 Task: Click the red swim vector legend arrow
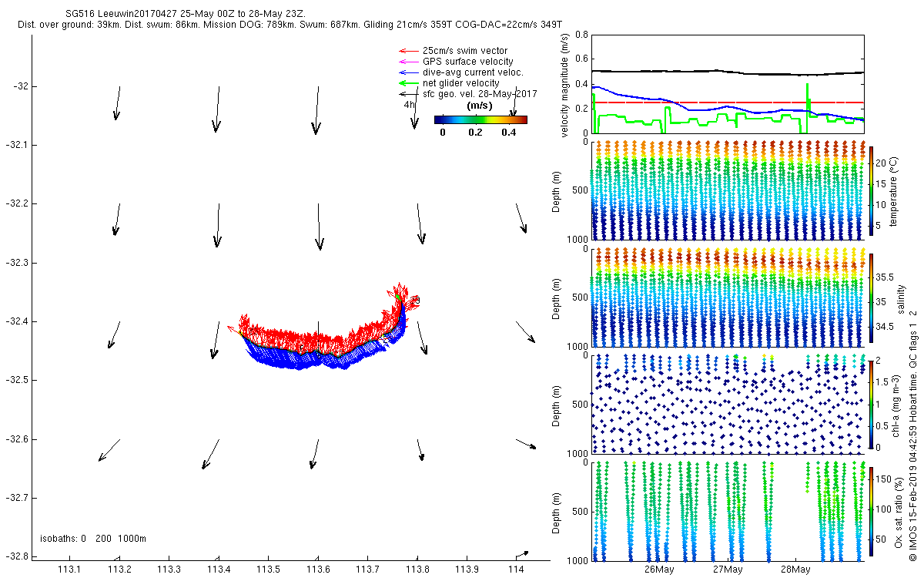(407, 51)
